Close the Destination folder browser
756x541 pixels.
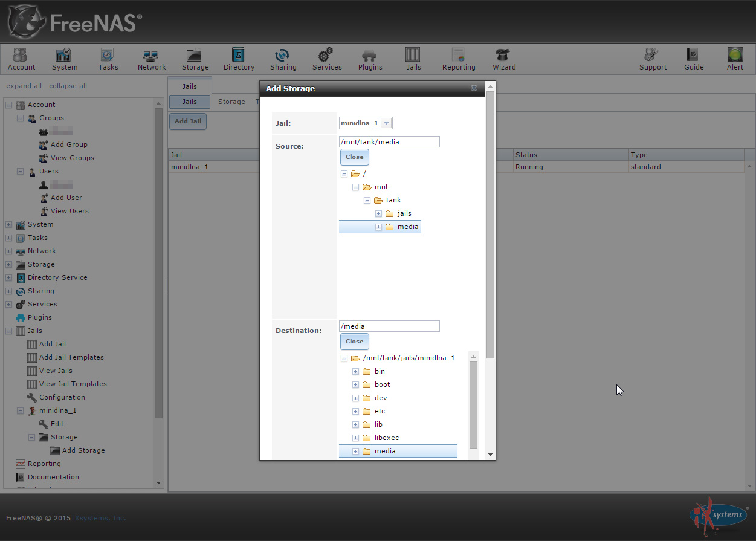pos(354,342)
